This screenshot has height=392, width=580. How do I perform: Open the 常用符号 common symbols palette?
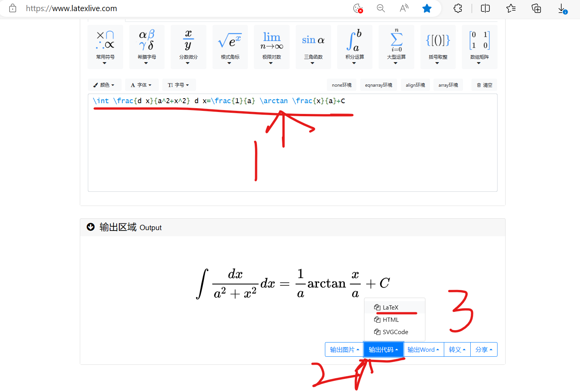click(105, 47)
